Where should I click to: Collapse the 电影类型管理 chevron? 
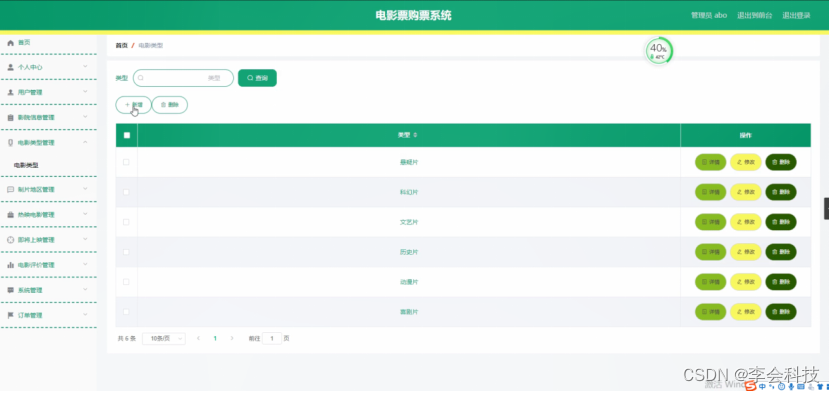click(x=85, y=142)
